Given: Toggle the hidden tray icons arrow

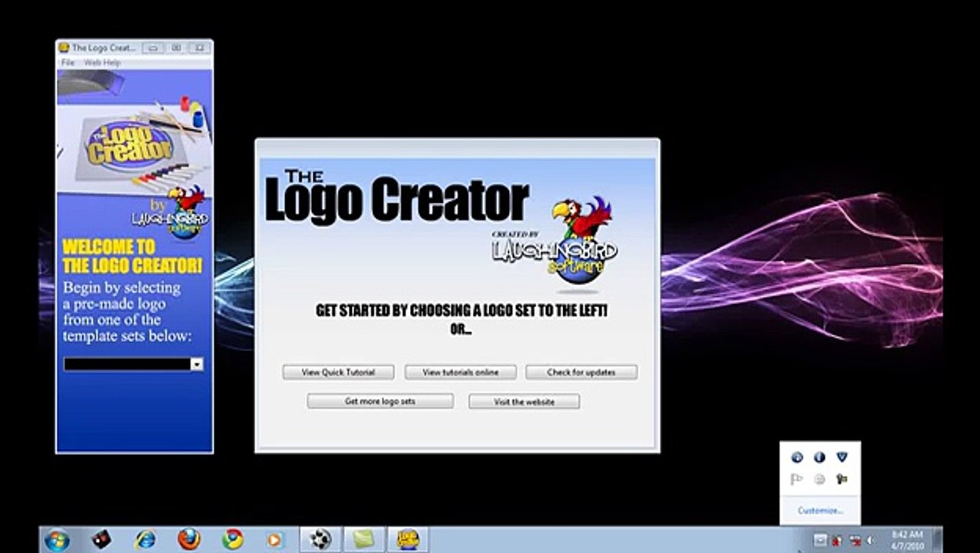Looking at the screenshot, I should click(819, 540).
